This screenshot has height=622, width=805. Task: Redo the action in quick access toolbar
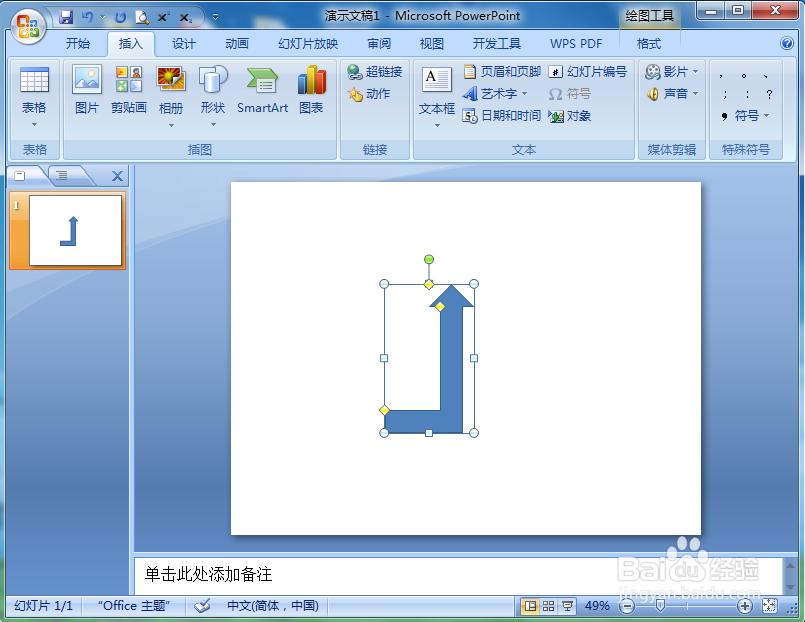[120, 17]
